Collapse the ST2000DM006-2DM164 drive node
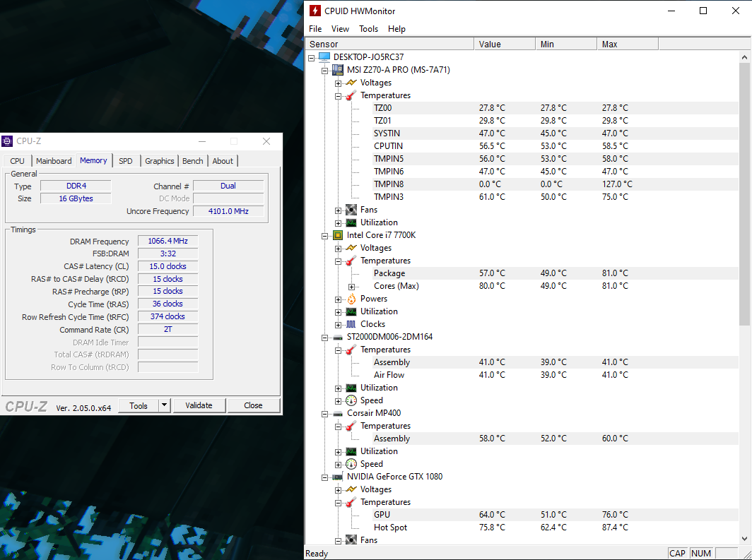The image size is (752, 560). point(325,337)
